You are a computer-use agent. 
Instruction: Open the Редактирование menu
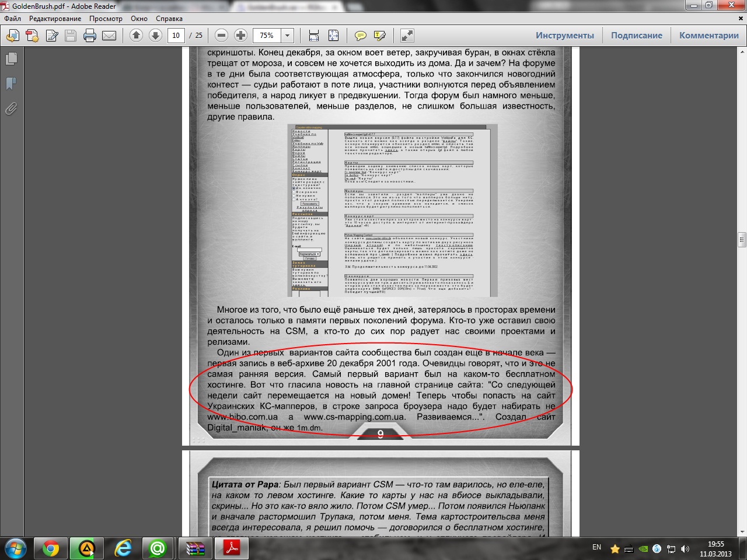pos(55,19)
